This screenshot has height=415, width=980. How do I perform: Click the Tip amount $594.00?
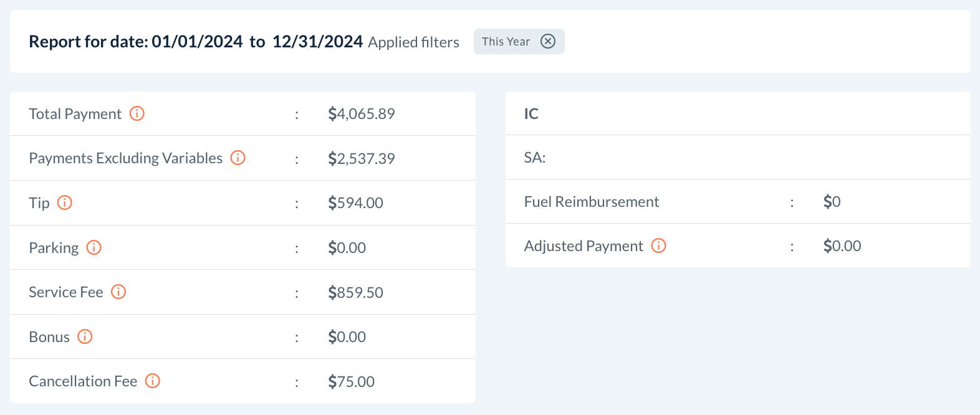pyautogui.click(x=355, y=203)
